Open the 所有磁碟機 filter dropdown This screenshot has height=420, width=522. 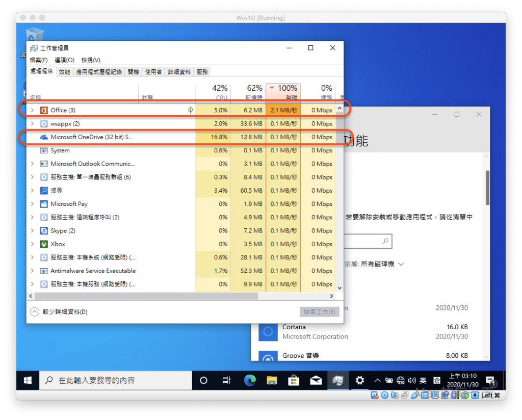point(382,264)
